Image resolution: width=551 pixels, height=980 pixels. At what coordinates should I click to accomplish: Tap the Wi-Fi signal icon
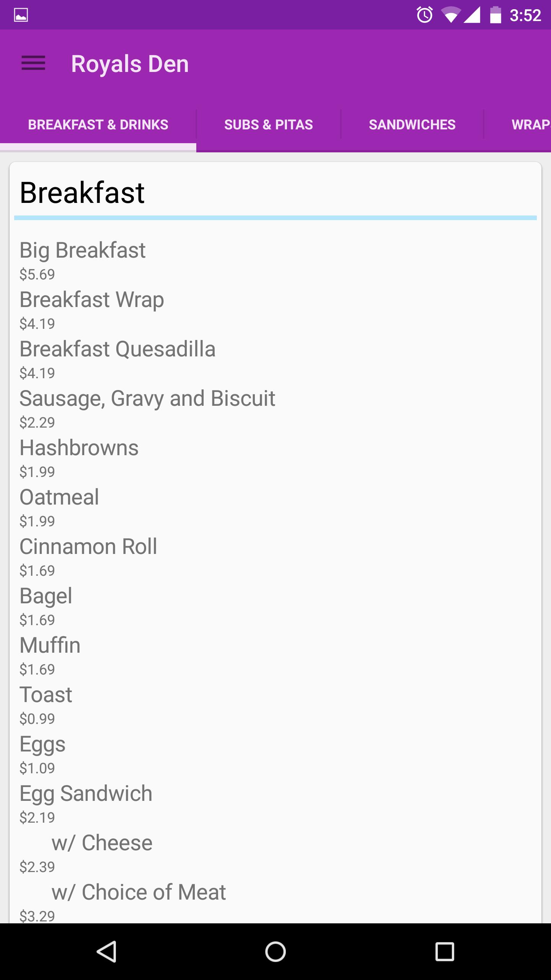(451, 15)
